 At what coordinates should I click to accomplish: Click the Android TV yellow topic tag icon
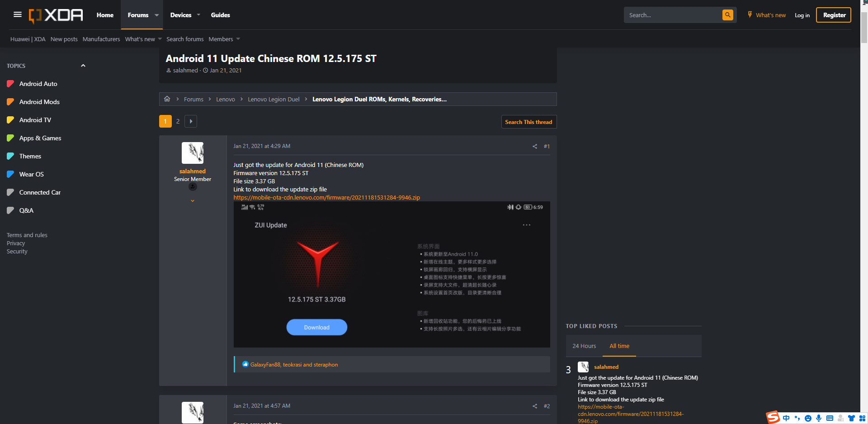pos(10,120)
